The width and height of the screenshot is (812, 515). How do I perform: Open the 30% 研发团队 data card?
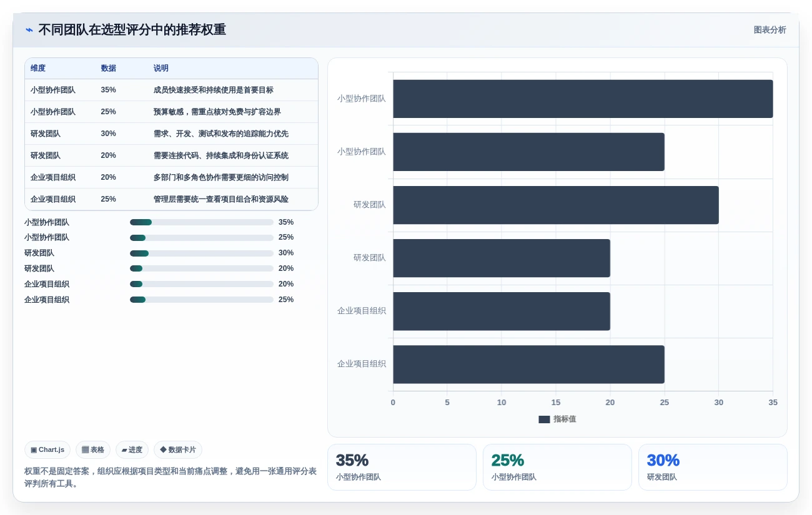pos(713,467)
